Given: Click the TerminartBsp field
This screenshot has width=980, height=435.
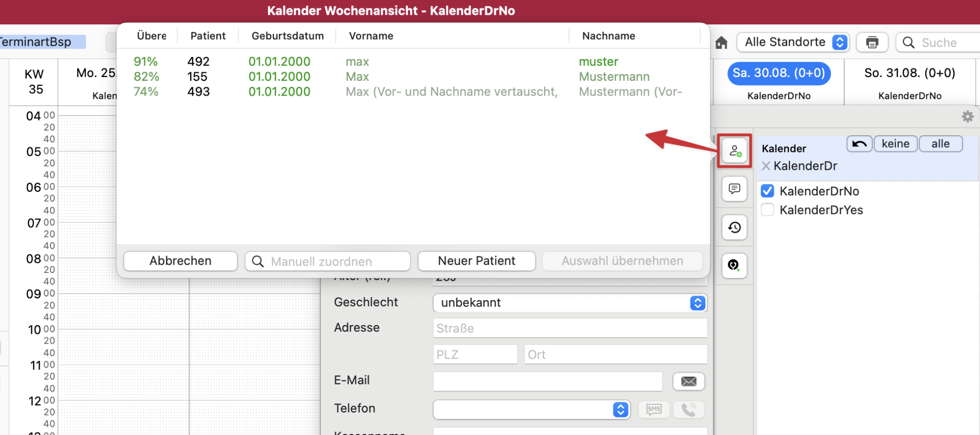Looking at the screenshot, I should (x=42, y=42).
